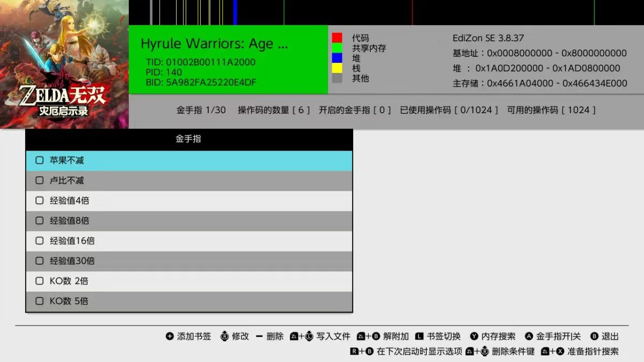This screenshot has height=362, width=644.
Task: Enable the 经验值16倍 checkbox
Action: click(39, 241)
